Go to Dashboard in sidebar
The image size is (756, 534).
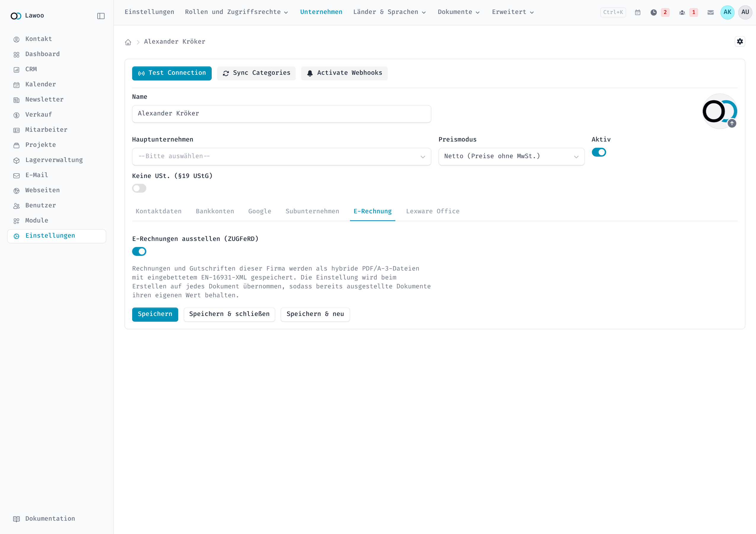tap(57, 54)
